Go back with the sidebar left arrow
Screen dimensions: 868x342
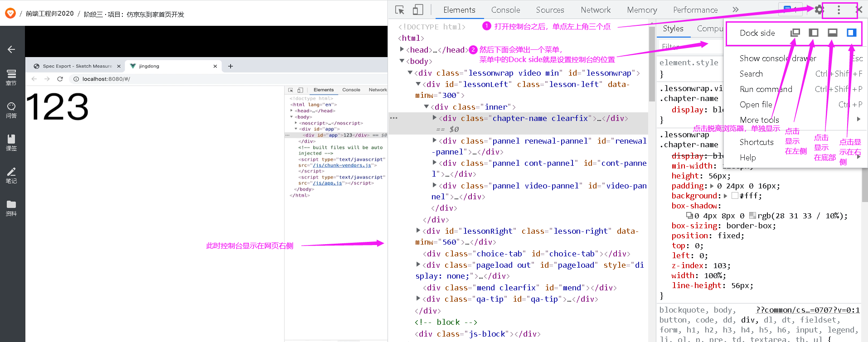11,49
